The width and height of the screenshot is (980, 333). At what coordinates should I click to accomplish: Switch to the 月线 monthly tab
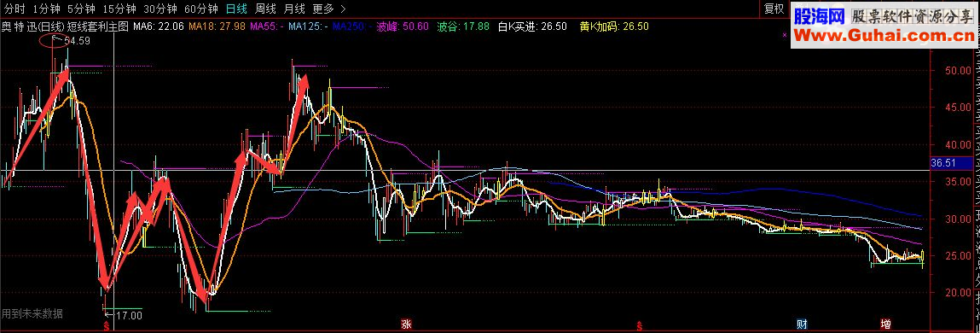(293, 9)
